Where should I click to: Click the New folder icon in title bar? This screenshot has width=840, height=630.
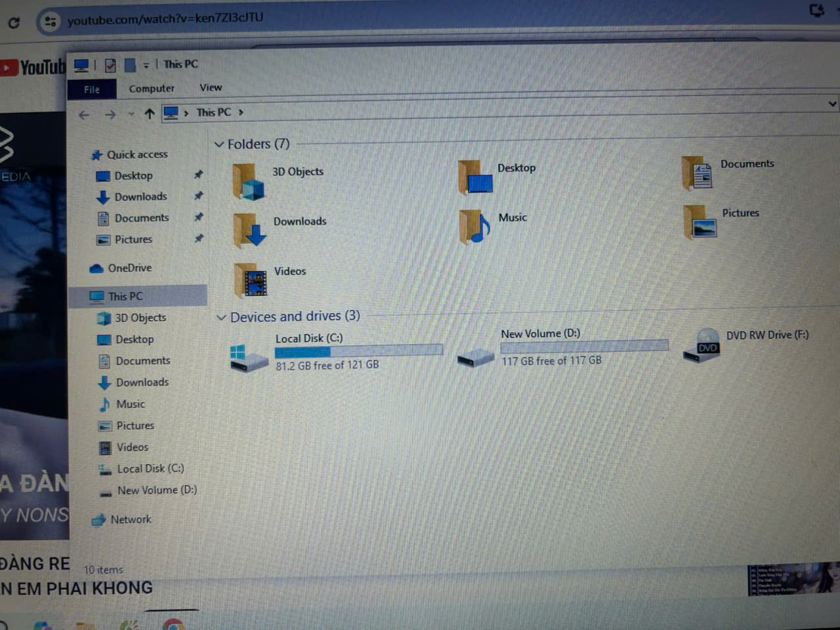tap(130, 65)
